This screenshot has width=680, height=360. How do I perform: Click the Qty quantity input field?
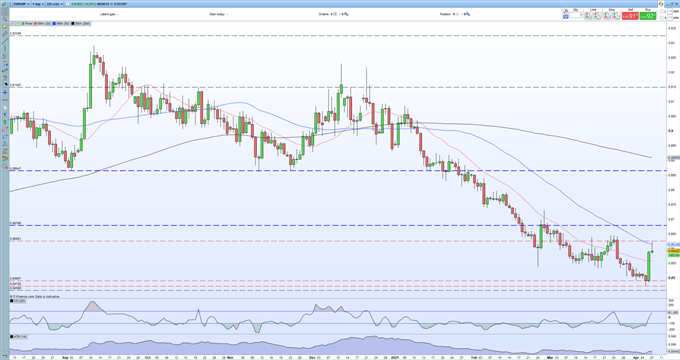coord(576,15)
